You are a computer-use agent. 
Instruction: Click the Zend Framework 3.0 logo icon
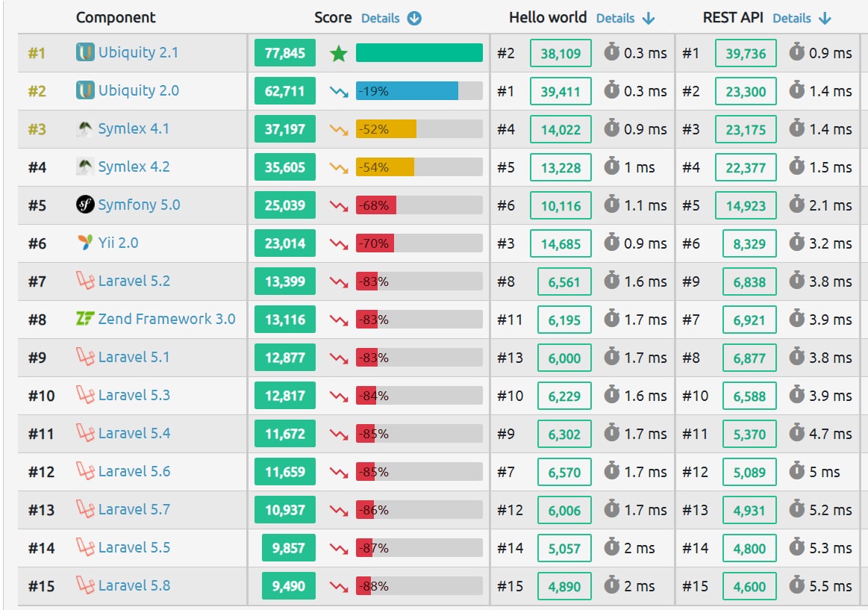(x=84, y=319)
